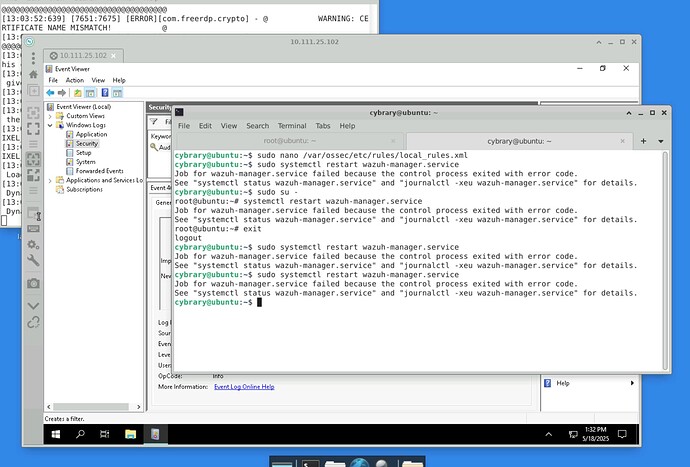Click Remmina minimize-window chevron icon
Screen dimensions: 690x467
[x=33, y=305]
